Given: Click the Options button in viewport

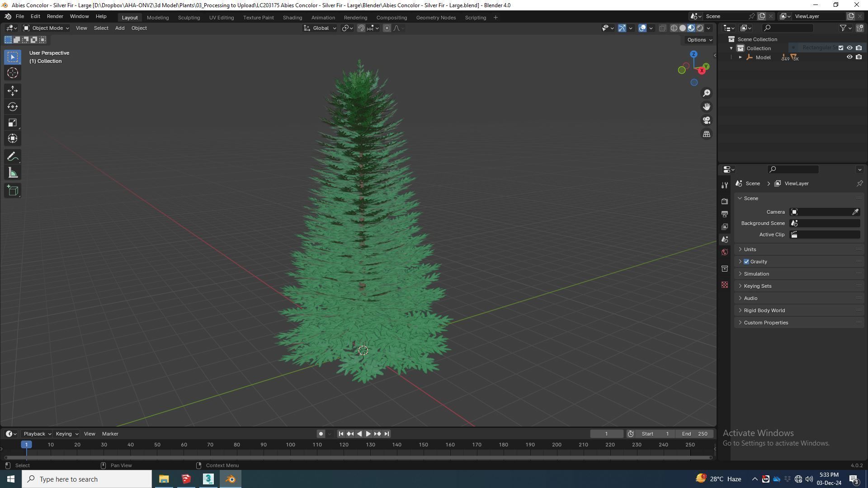Looking at the screenshot, I should tap(699, 40).
